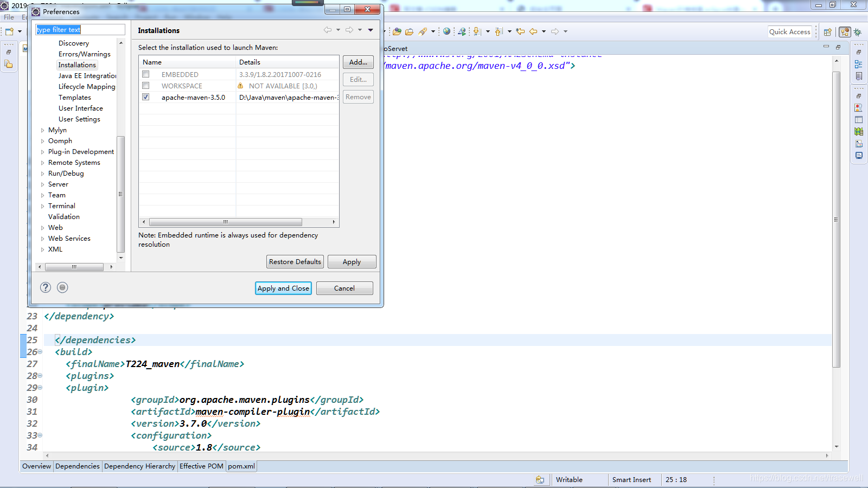
Task: Click the Quick Access field
Action: pos(790,32)
